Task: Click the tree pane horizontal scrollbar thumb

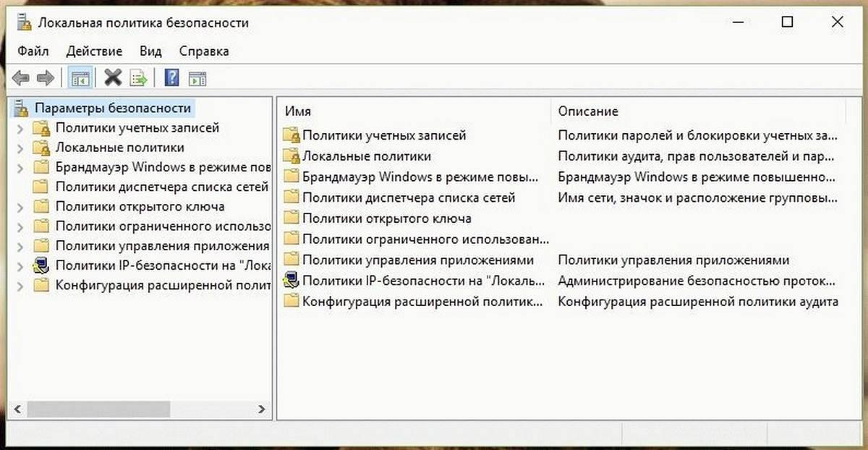Action: coord(100,409)
